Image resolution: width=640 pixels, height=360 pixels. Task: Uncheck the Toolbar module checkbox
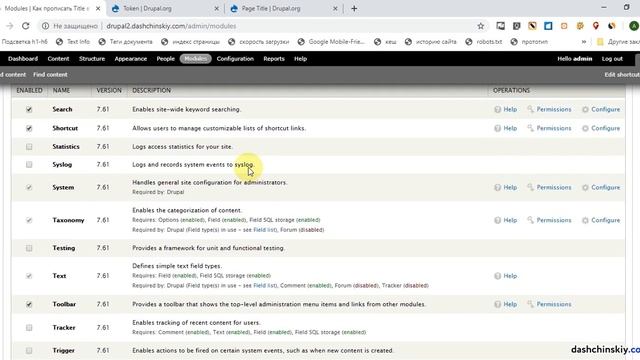(x=29, y=304)
